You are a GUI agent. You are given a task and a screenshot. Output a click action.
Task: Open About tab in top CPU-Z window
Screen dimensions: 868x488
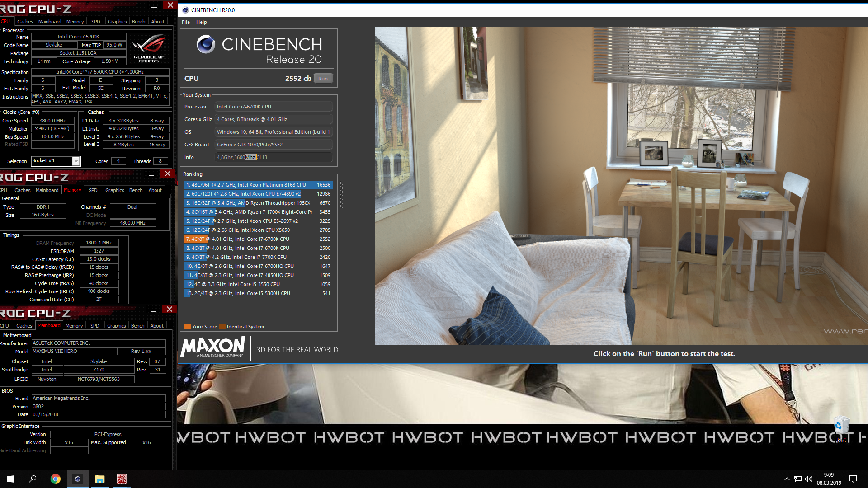[158, 22]
